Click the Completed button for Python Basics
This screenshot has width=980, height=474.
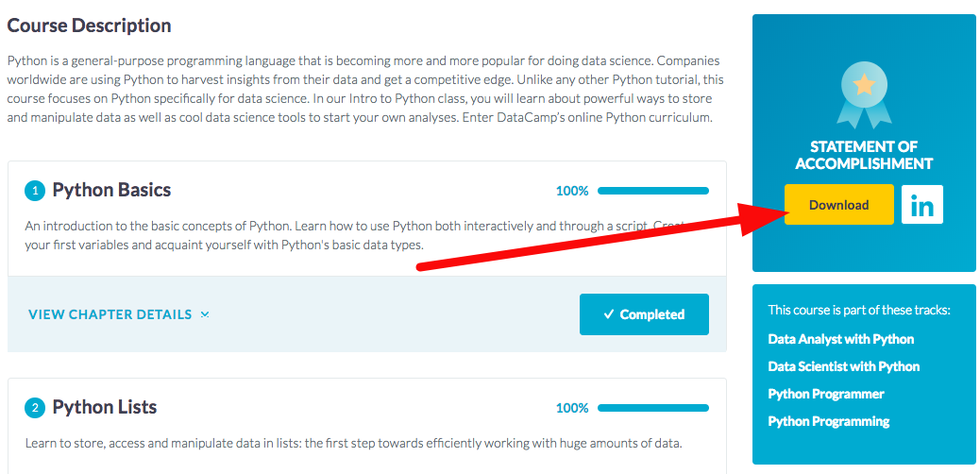644,314
